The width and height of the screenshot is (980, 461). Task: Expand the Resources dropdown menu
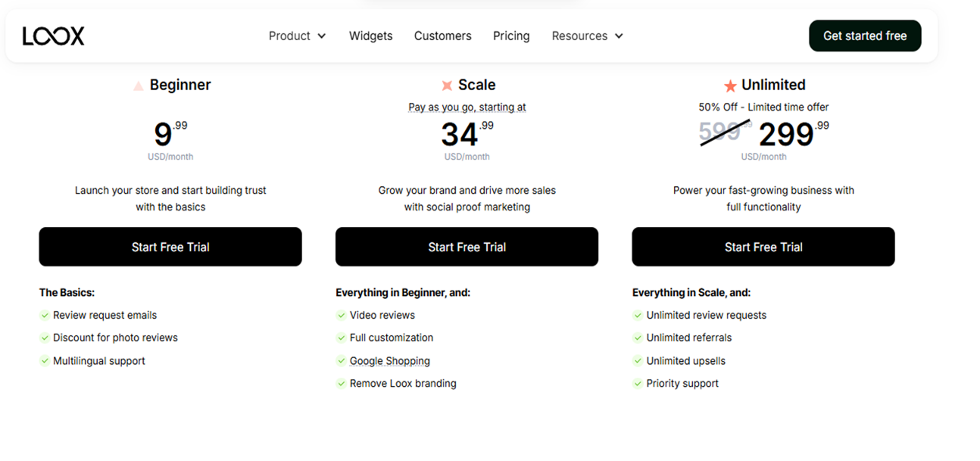pos(587,36)
